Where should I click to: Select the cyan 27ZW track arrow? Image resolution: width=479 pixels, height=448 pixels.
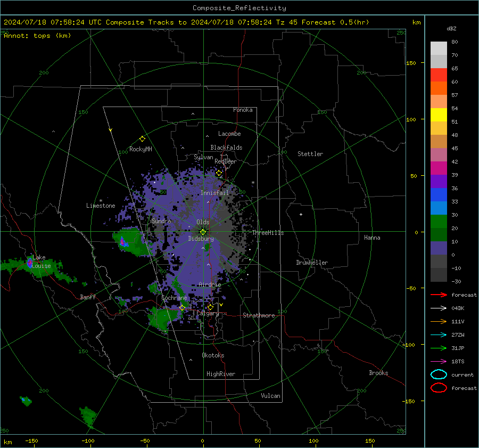(x=439, y=335)
